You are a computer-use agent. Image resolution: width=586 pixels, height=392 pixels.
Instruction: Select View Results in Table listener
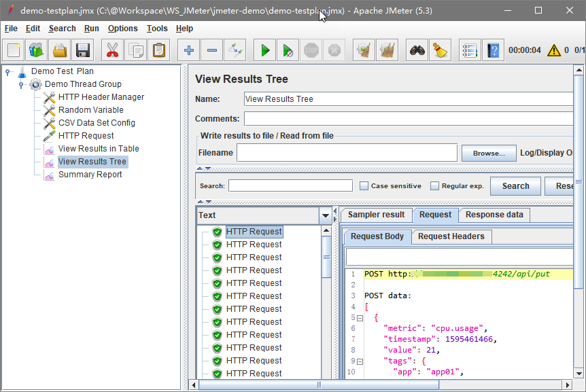point(99,149)
